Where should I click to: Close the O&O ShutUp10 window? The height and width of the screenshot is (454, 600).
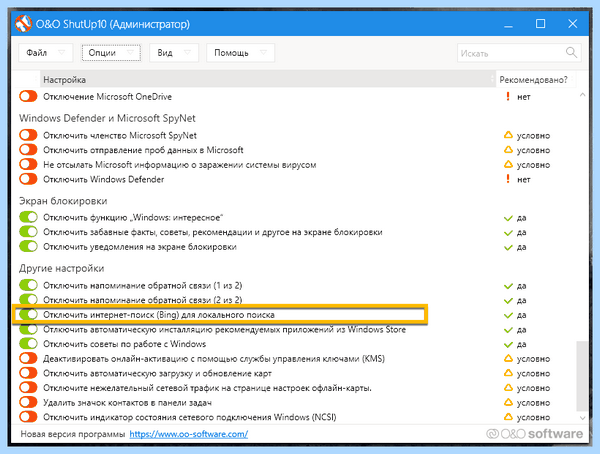tap(572, 24)
